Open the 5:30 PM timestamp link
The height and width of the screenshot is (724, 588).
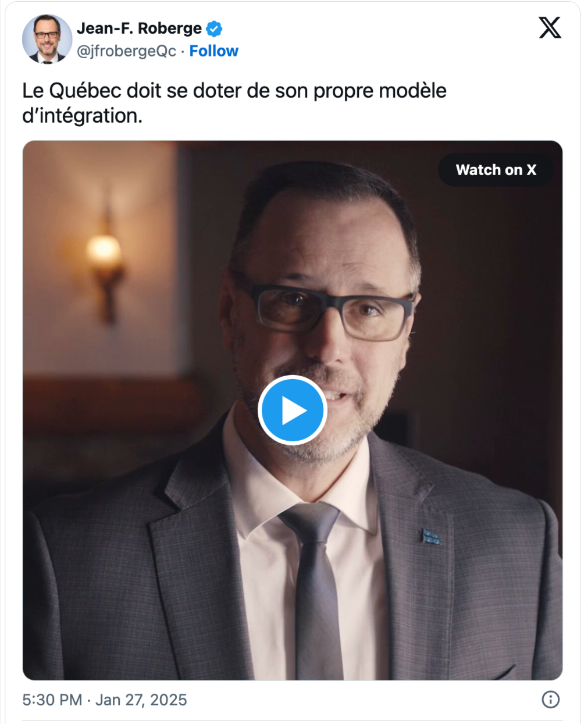pos(52,700)
